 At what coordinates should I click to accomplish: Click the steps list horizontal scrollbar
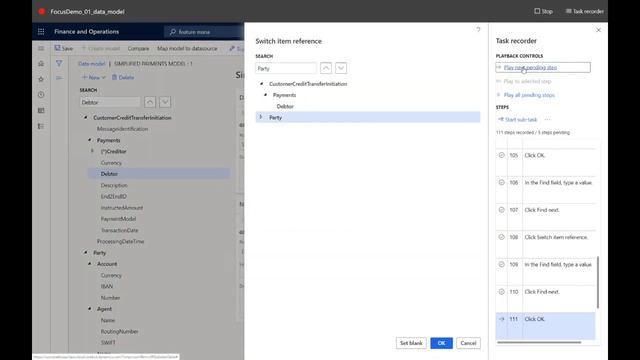point(539,342)
